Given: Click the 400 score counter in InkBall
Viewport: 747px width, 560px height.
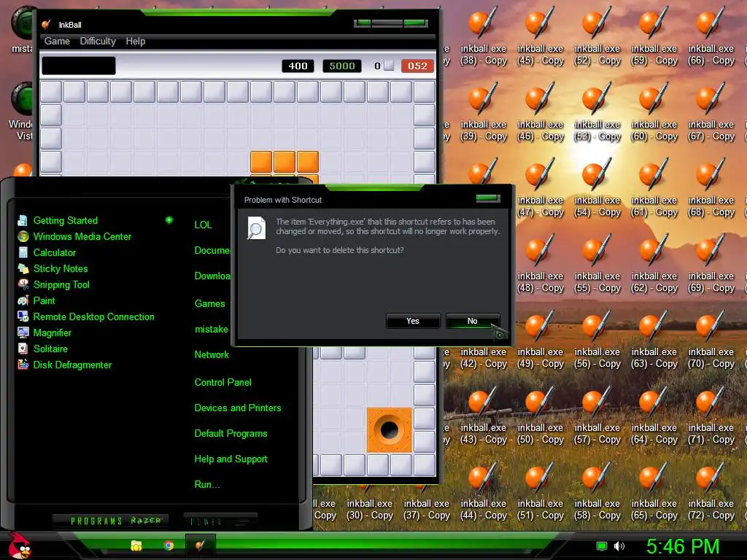Looking at the screenshot, I should pyautogui.click(x=298, y=66).
